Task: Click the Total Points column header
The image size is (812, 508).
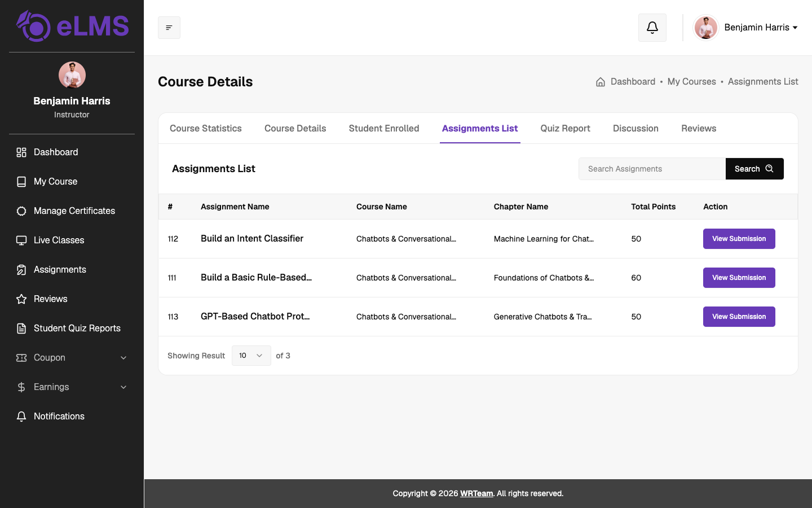Action: click(654, 207)
